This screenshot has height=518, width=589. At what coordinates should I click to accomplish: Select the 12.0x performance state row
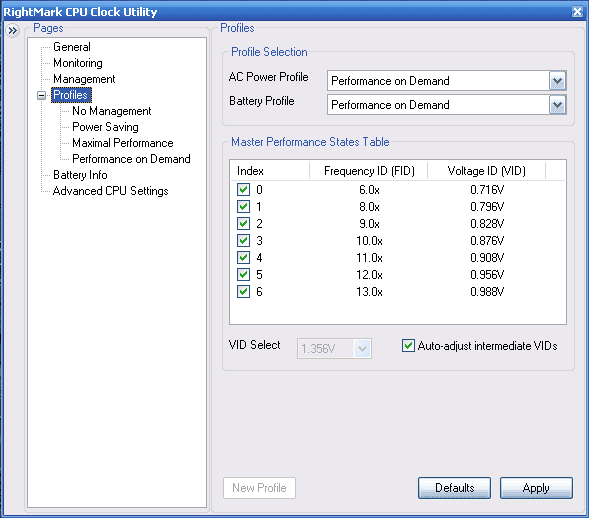398,275
